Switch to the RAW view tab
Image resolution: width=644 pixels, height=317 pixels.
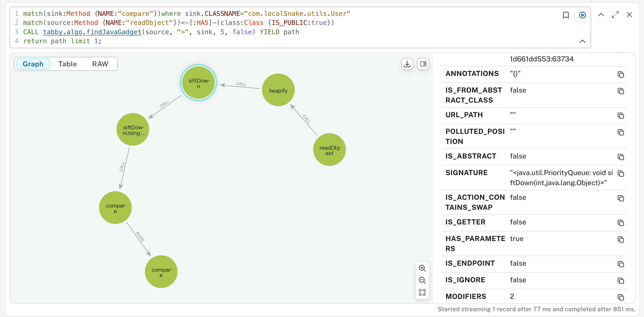pyautogui.click(x=100, y=64)
